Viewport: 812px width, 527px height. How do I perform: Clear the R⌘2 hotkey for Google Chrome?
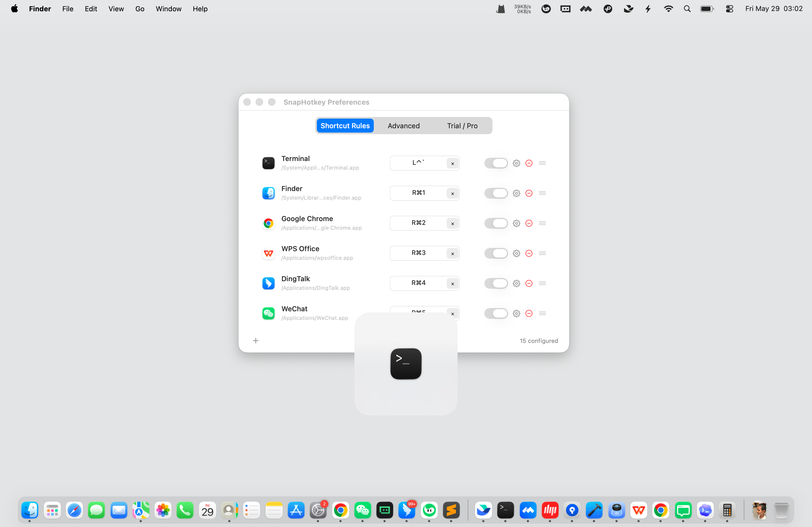click(x=452, y=223)
